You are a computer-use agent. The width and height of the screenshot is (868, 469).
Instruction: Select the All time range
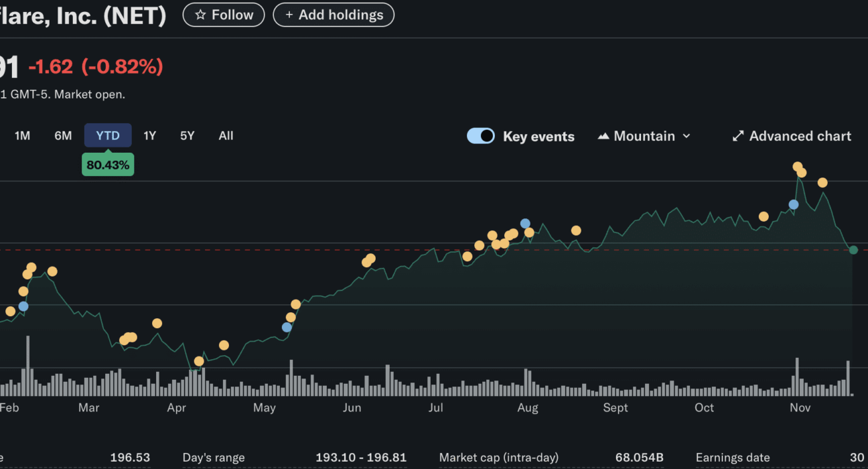[x=226, y=135]
